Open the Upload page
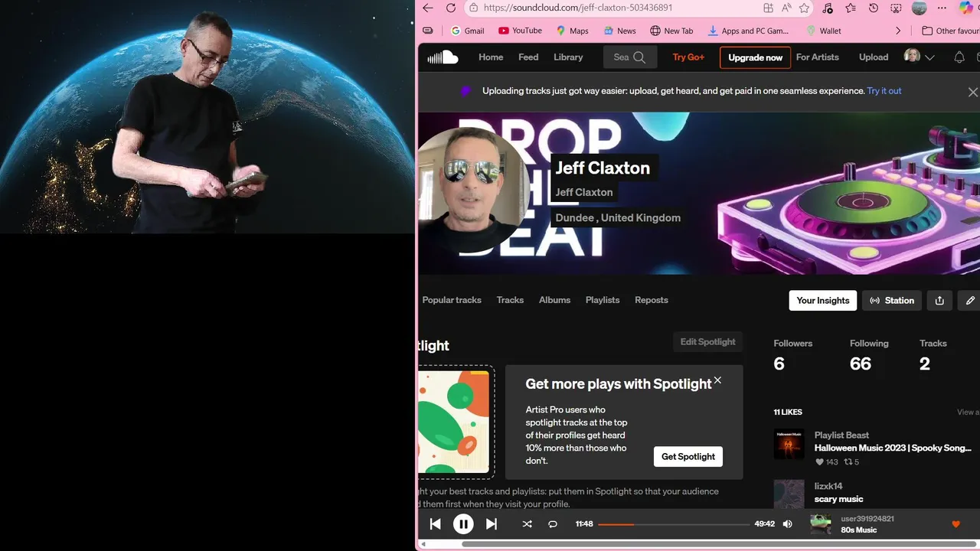The height and width of the screenshot is (551, 980). click(874, 57)
